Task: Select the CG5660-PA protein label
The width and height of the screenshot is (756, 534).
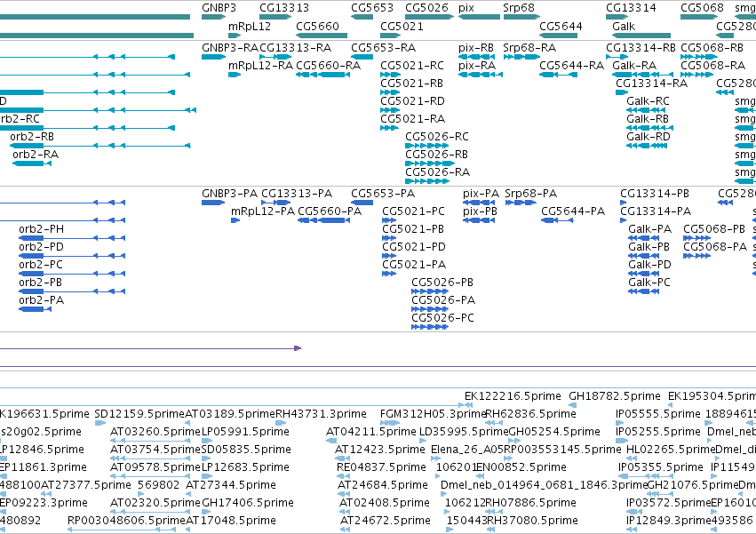Action: 330,211
